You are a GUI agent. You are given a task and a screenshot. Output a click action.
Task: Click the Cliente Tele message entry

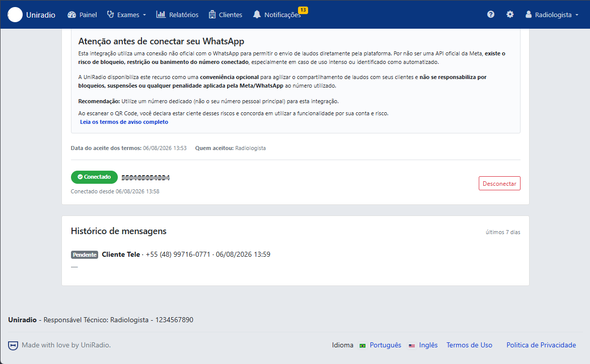pos(121,254)
